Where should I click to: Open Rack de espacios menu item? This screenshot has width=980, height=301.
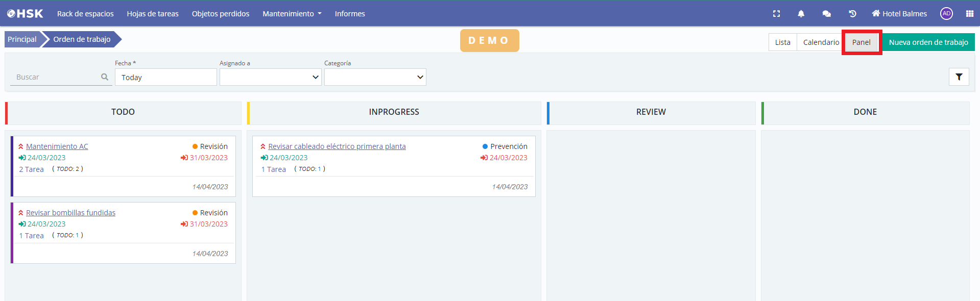coord(85,14)
